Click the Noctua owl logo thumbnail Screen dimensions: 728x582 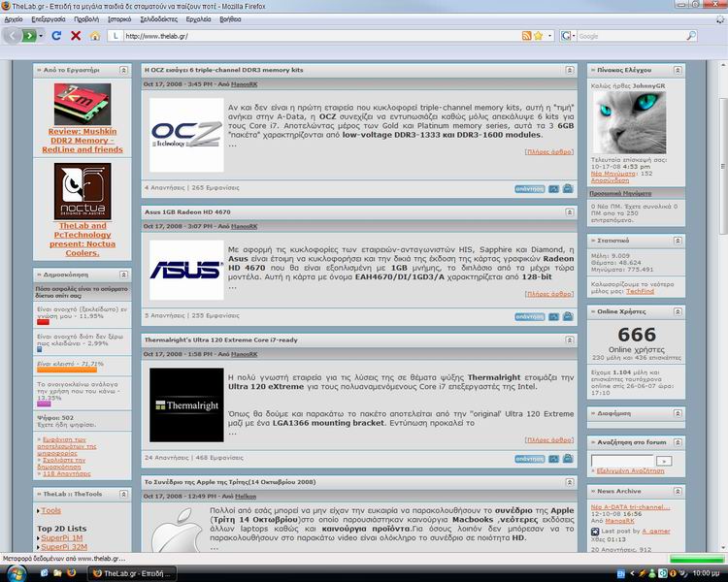click(x=83, y=191)
